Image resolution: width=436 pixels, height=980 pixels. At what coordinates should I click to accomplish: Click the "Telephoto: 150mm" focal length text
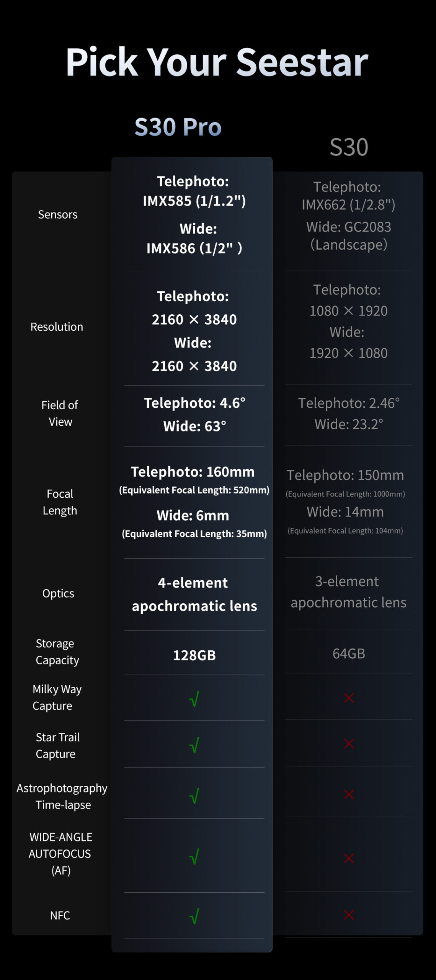click(x=345, y=475)
